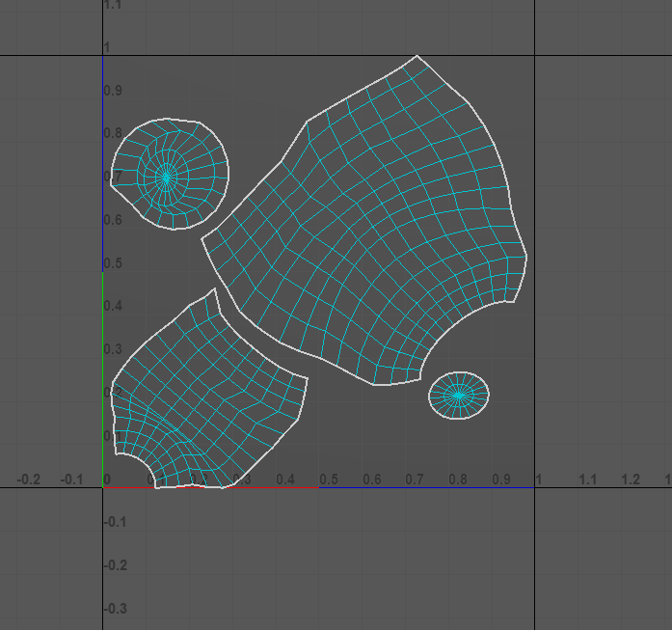Viewport: 672px width, 630px height.
Task: Click the "0.8" label under the oval shell
Action: tap(458, 479)
